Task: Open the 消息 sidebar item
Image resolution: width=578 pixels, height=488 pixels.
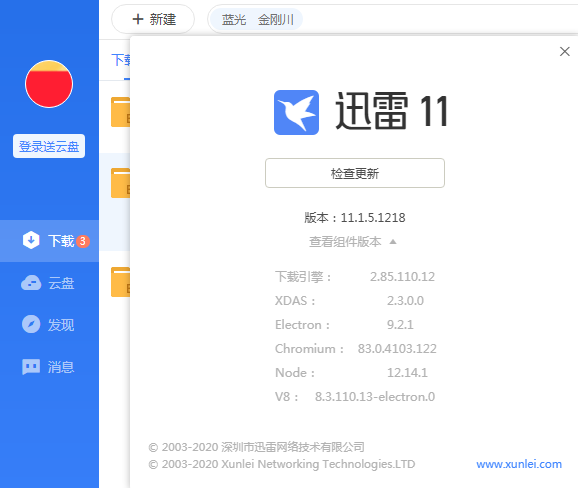Action: tap(49, 367)
